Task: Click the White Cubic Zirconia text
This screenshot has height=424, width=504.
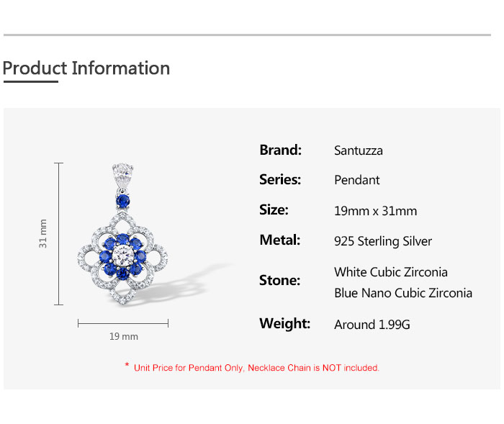Action: tap(391, 272)
